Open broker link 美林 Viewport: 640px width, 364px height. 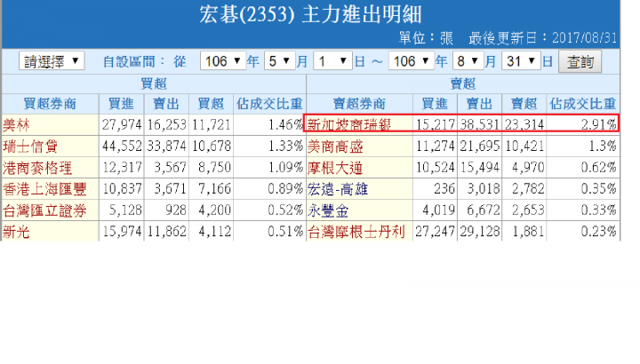coord(16,124)
